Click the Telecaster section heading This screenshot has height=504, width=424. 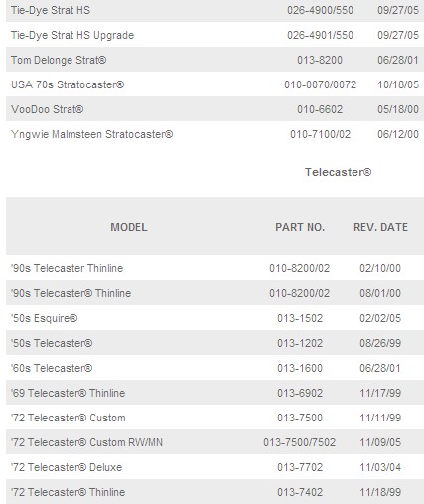point(338,172)
